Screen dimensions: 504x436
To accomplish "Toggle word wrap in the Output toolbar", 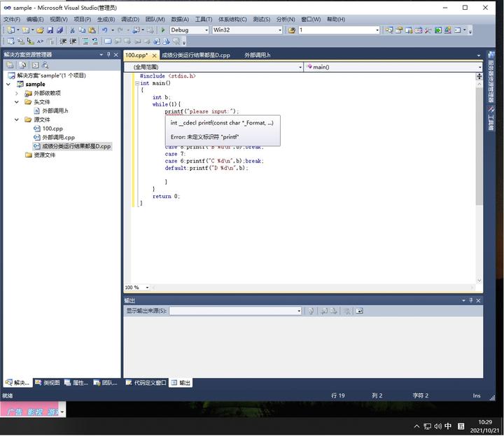I will pyautogui.click(x=360, y=311).
